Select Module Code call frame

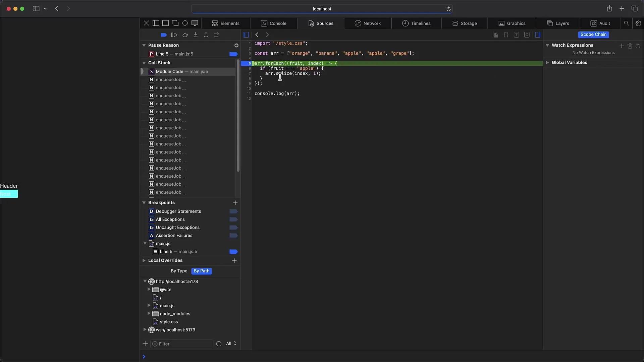click(x=188, y=71)
